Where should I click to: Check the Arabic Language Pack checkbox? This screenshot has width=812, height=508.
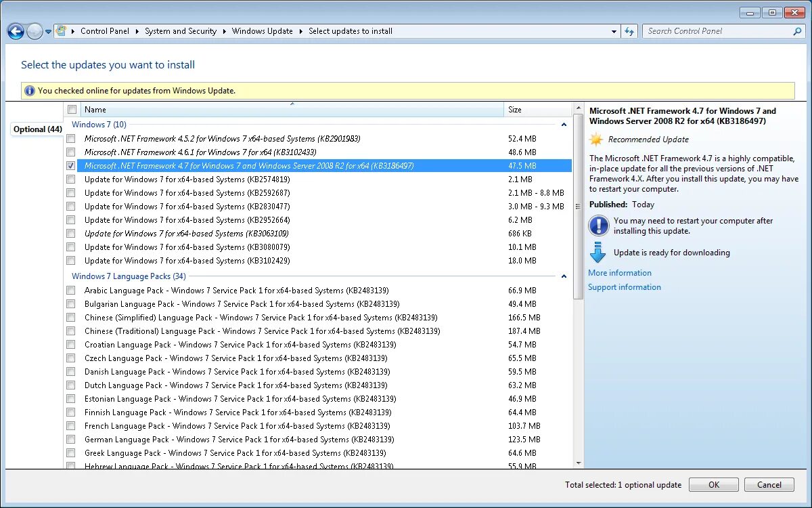point(71,291)
